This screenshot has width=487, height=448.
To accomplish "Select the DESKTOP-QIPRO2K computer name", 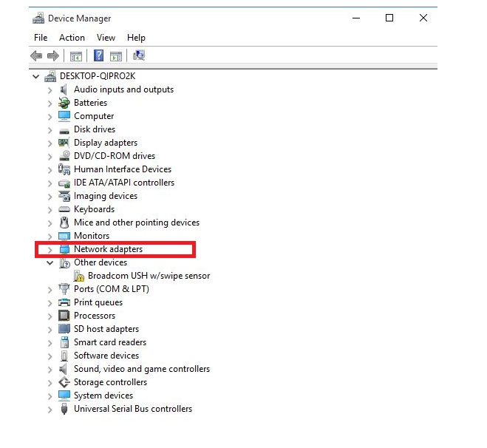I will [x=98, y=76].
